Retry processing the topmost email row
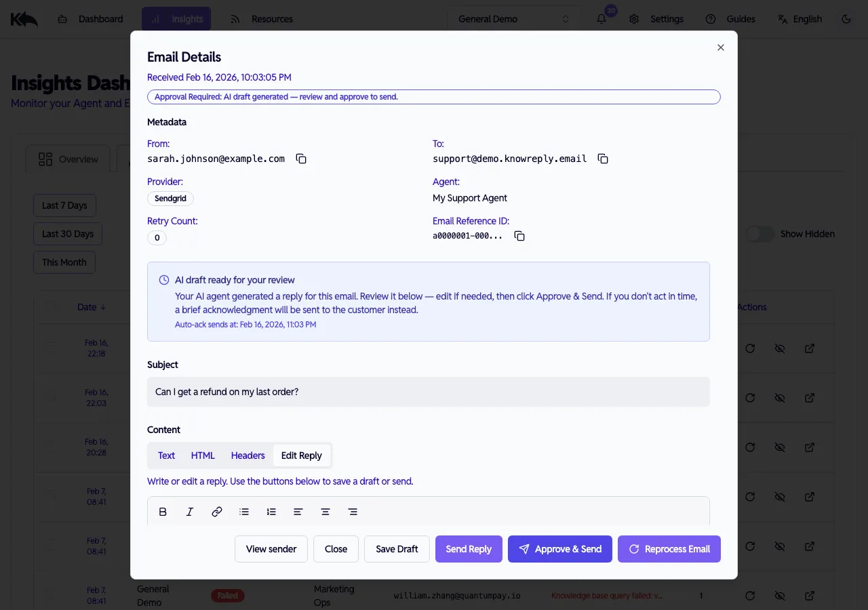The height and width of the screenshot is (610, 868). [750, 348]
